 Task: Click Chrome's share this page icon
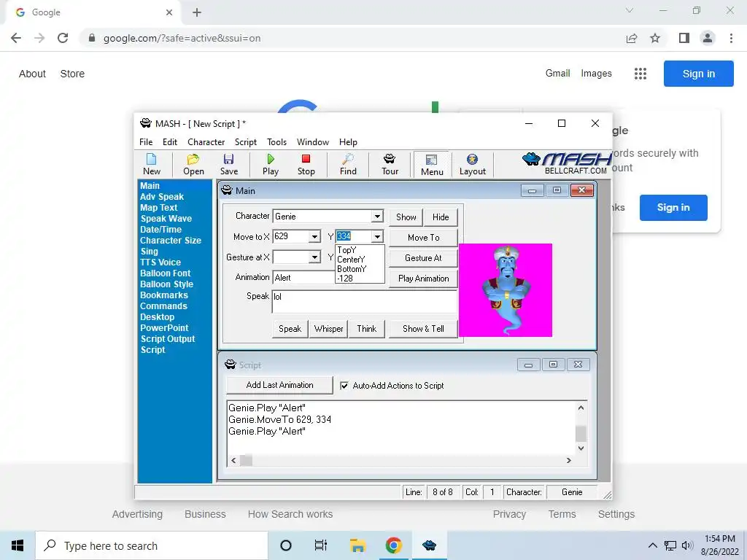point(632,38)
